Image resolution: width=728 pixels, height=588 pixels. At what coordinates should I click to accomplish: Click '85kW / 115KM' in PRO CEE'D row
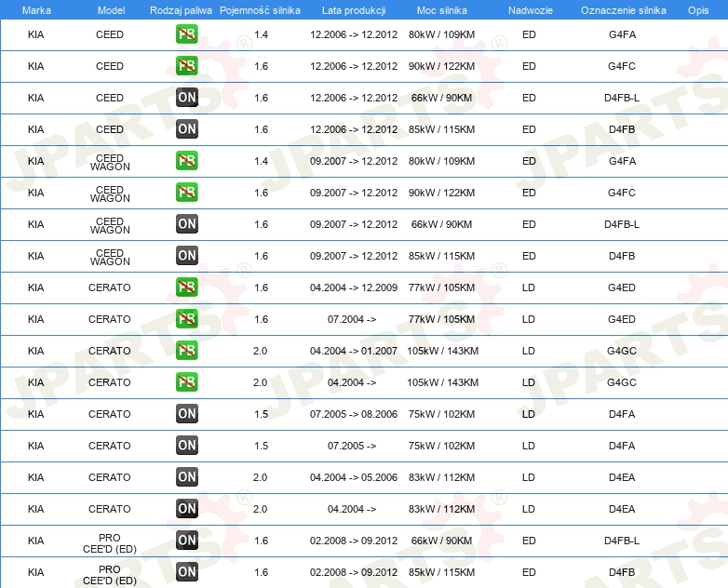[441, 572]
